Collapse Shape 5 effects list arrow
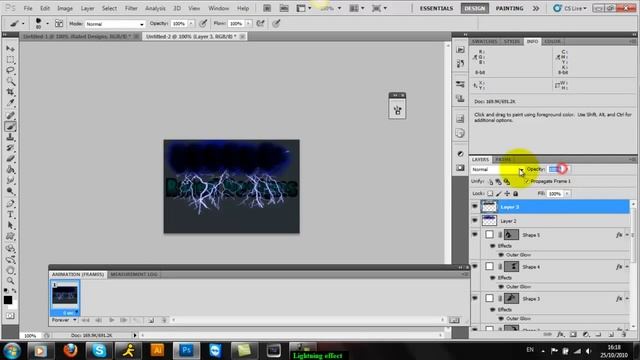 pyautogui.click(x=627, y=235)
